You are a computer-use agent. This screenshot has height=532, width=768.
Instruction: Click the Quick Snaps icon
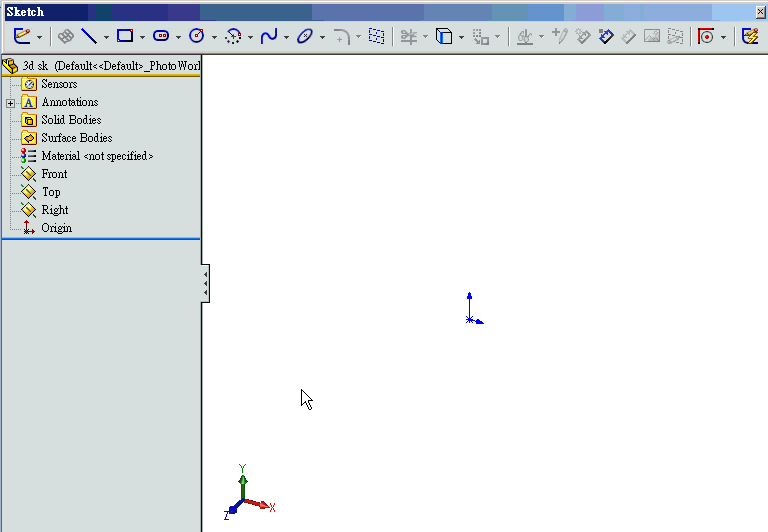[706, 36]
